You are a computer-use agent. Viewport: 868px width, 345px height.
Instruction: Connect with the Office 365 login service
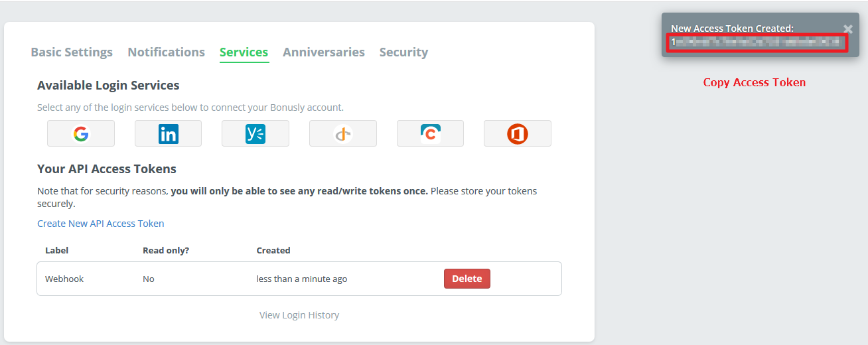(x=518, y=133)
